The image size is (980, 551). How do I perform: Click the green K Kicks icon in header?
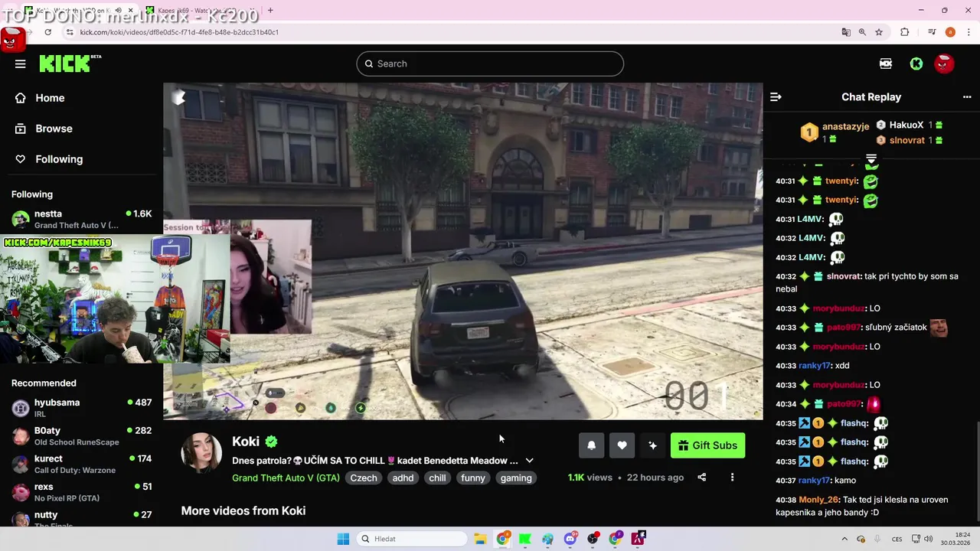tap(916, 64)
